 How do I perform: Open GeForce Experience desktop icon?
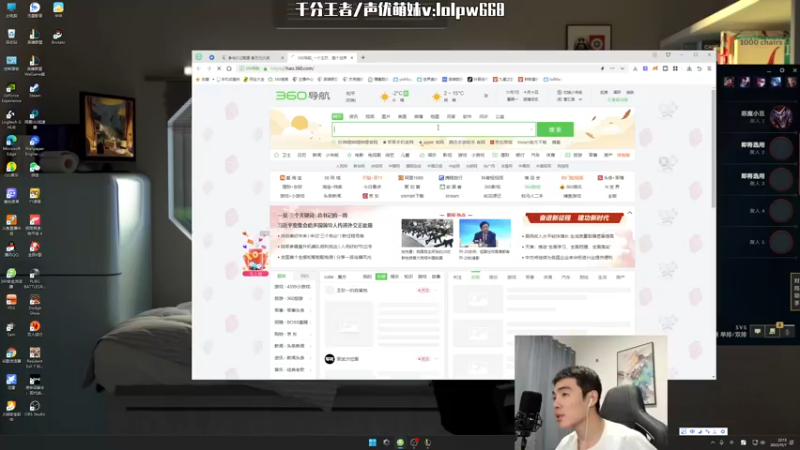click(x=11, y=93)
